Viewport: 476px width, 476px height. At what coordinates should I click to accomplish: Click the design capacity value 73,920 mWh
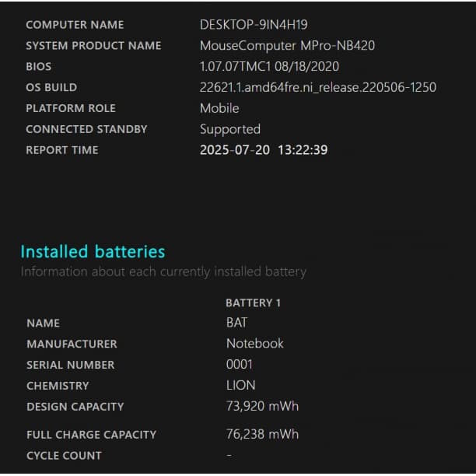(x=262, y=406)
